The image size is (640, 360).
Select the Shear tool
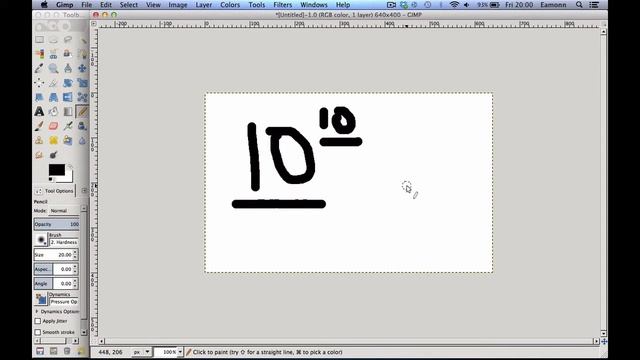pyautogui.click(x=39, y=97)
